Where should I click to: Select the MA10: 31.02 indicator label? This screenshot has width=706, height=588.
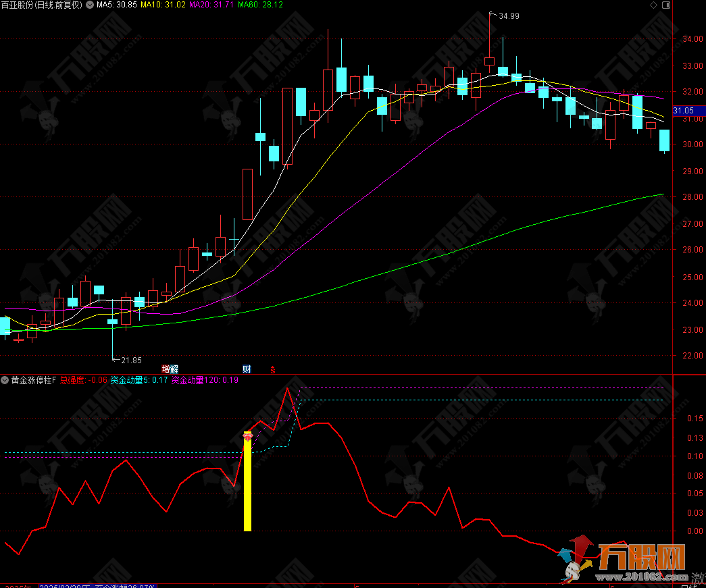(163, 5)
